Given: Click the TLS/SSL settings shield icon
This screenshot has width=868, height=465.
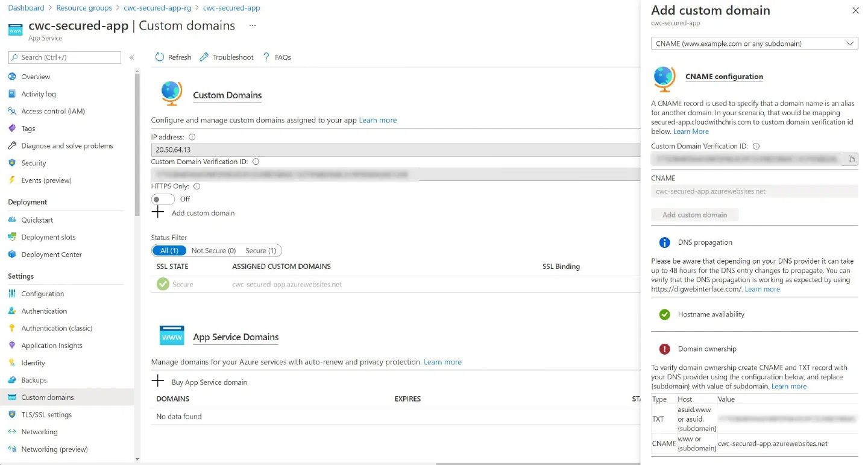Looking at the screenshot, I should tap(12, 415).
